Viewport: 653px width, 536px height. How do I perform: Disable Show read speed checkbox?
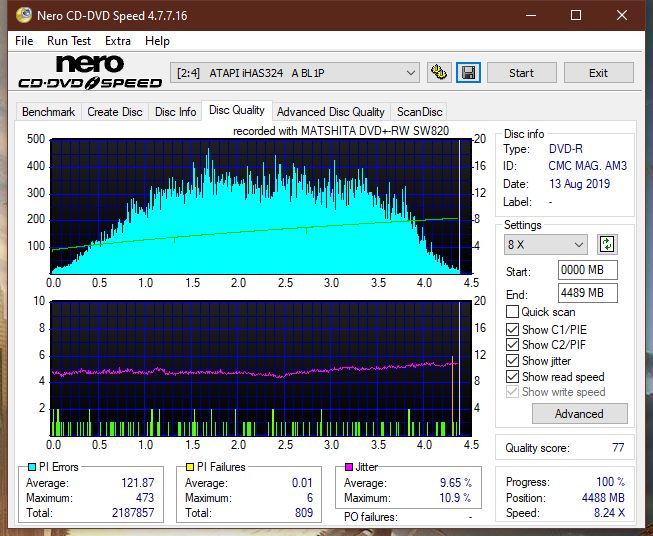pyautogui.click(x=512, y=376)
